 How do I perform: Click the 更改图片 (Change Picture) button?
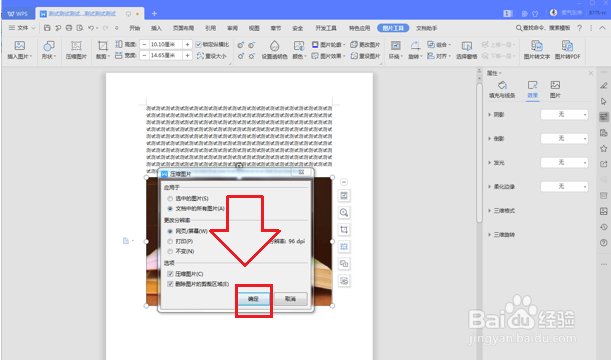(365, 45)
